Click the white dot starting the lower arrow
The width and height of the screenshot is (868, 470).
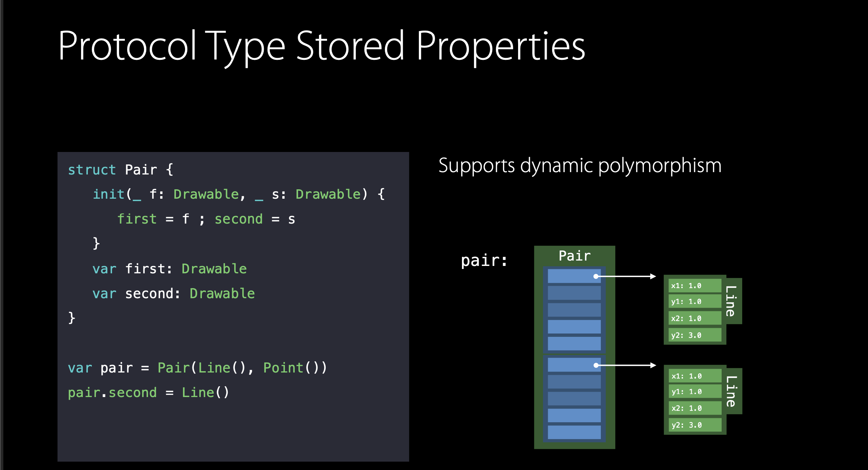tap(596, 365)
